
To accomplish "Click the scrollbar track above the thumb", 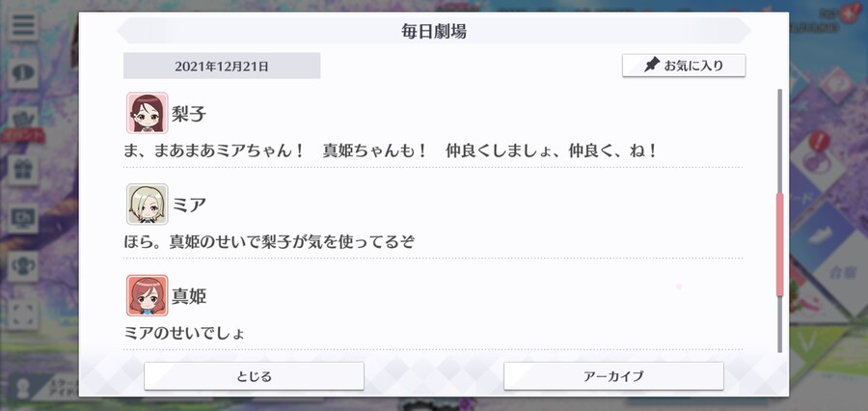I will pyautogui.click(x=780, y=141).
